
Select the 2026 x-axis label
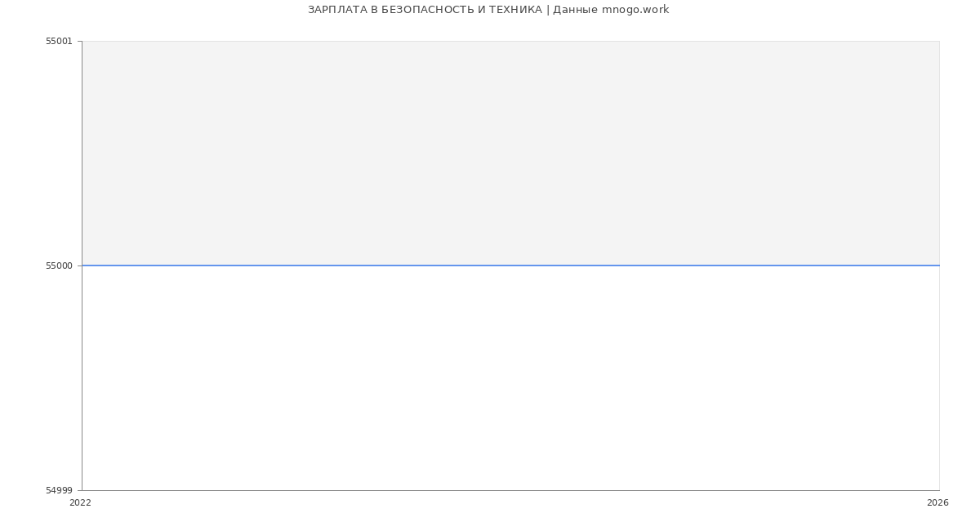(938, 503)
